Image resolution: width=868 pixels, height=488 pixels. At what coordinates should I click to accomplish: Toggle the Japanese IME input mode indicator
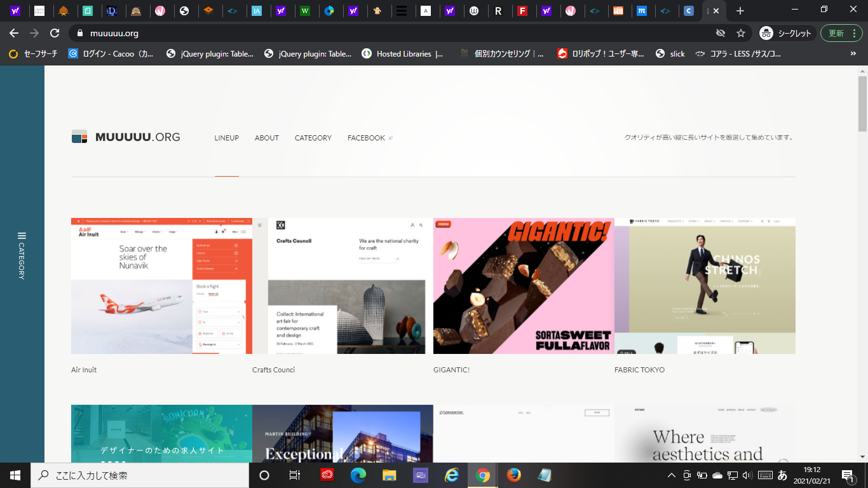click(783, 475)
